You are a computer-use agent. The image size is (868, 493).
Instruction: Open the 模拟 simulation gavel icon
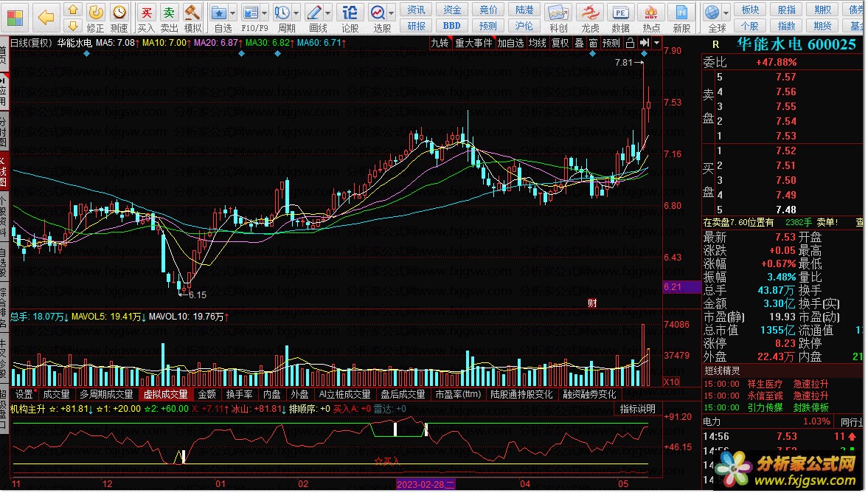[x=192, y=18]
